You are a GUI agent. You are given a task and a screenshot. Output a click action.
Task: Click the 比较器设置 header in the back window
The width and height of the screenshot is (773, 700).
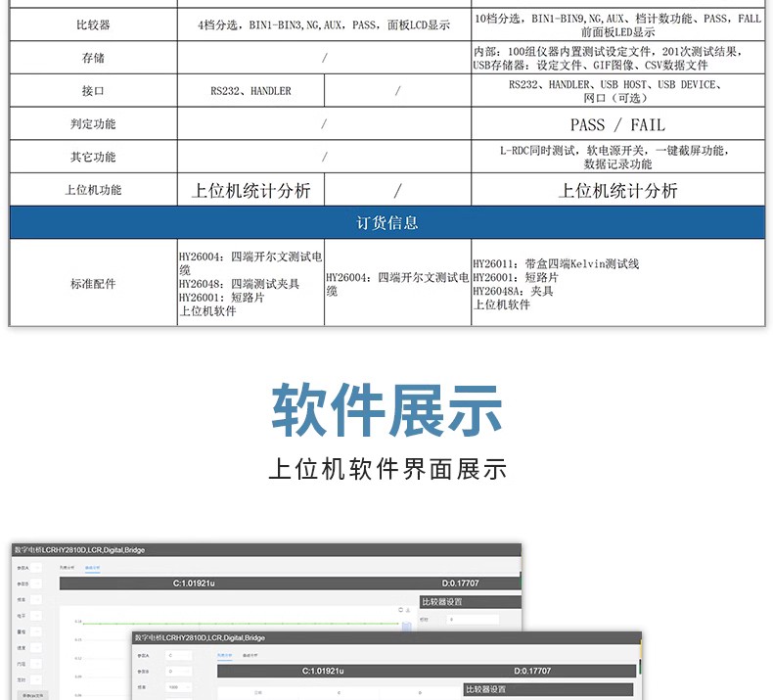pyautogui.click(x=471, y=602)
